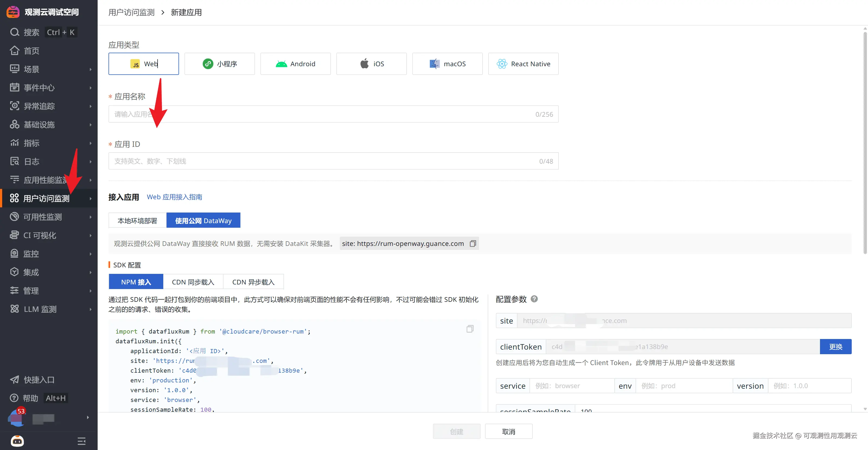868x450 pixels.
Task: Select Android application type
Action: click(295, 64)
